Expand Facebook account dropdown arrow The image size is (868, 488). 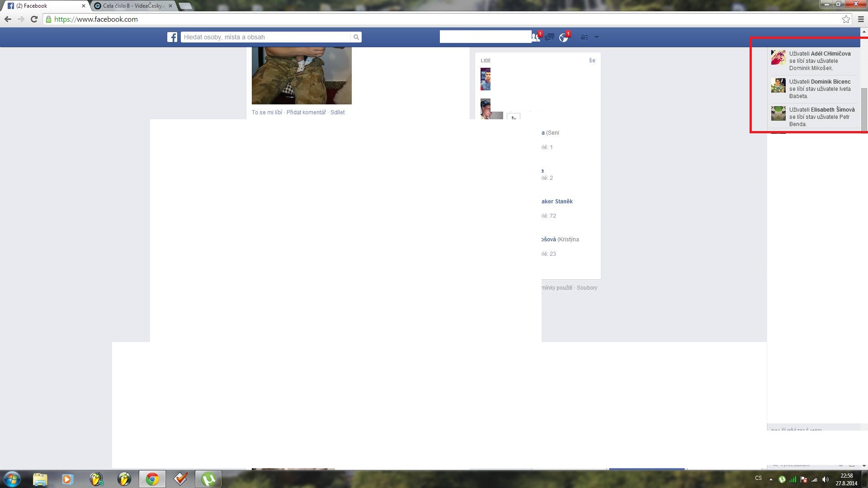(596, 38)
